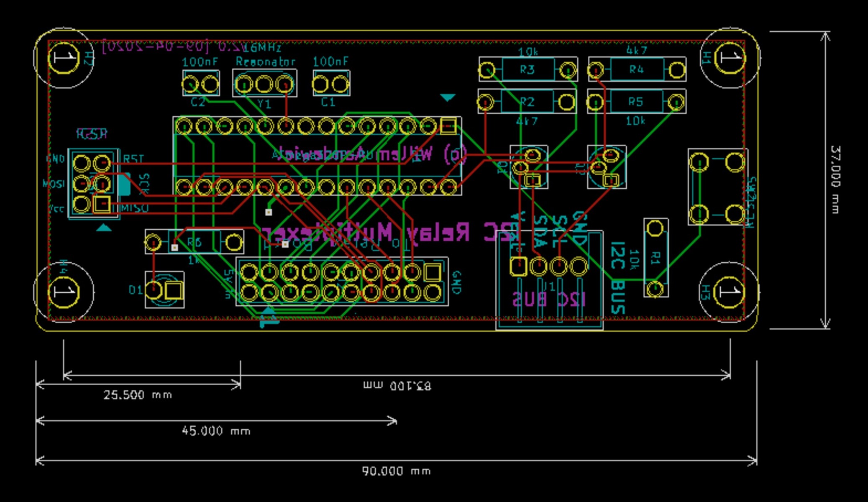The height and width of the screenshot is (502, 868).
Task: Select resistor R3 body
Action: pos(527,69)
